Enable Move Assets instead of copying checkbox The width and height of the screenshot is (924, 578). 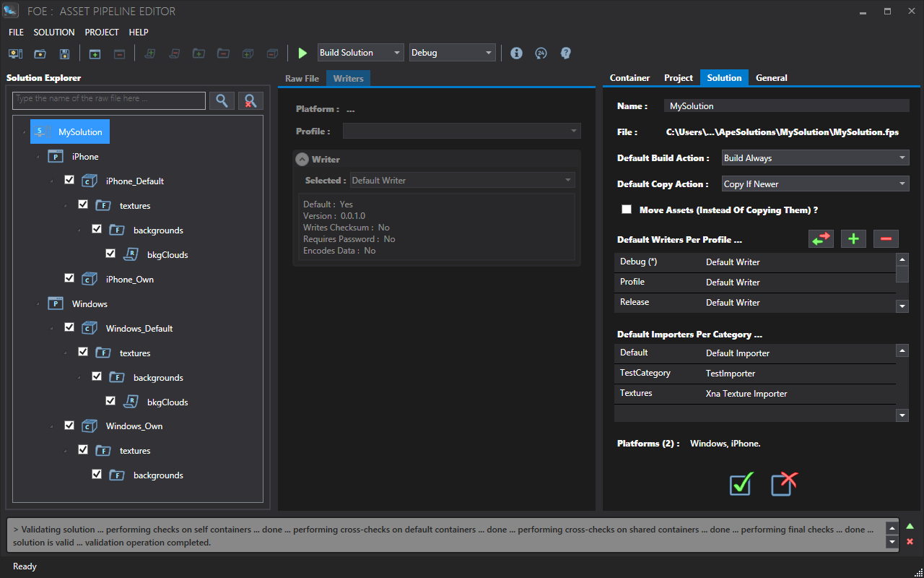click(x=627, y=210)
